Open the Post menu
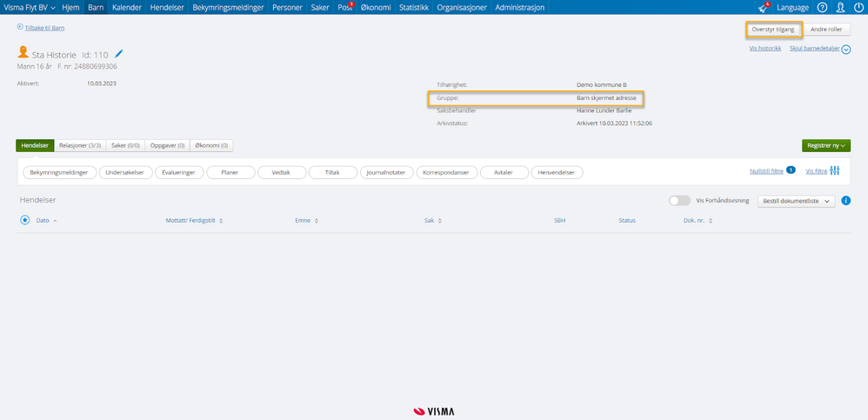868x420 pixels. click(345, 8)
